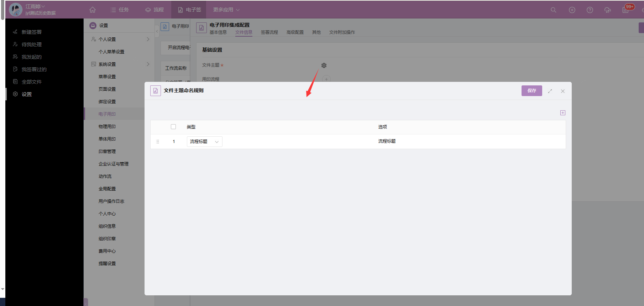Screen dimensions: 644x306
Task: Open notifications with 99+ badge
Action: pos(626,10)
